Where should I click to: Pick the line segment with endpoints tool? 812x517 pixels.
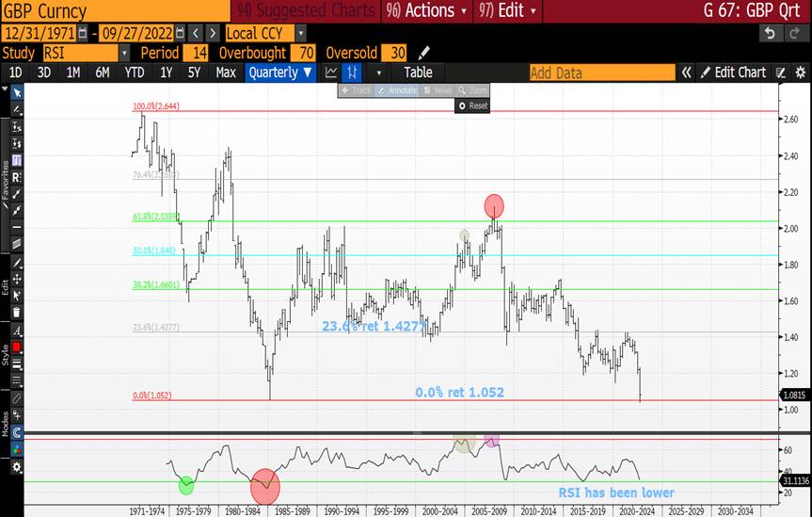tap(17, 211)
